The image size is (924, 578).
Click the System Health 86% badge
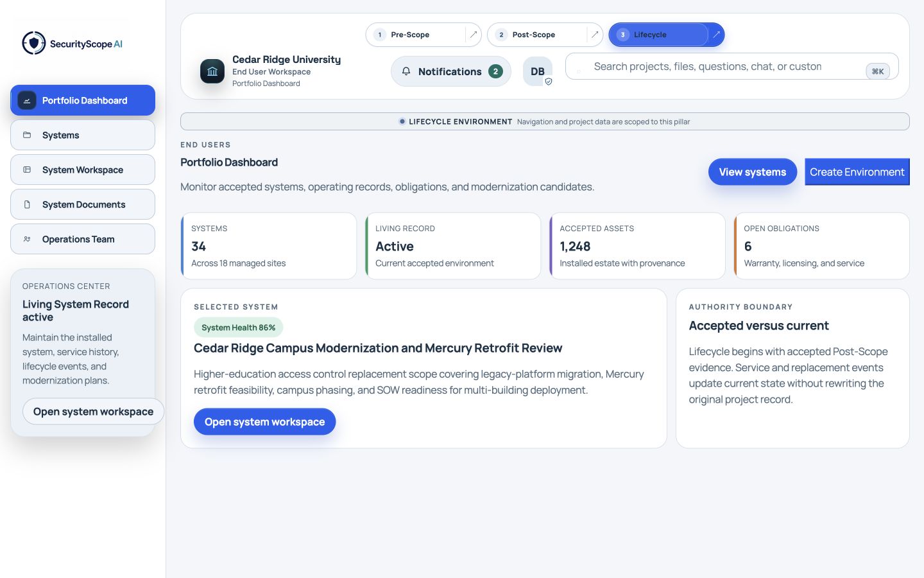(239, 328)
